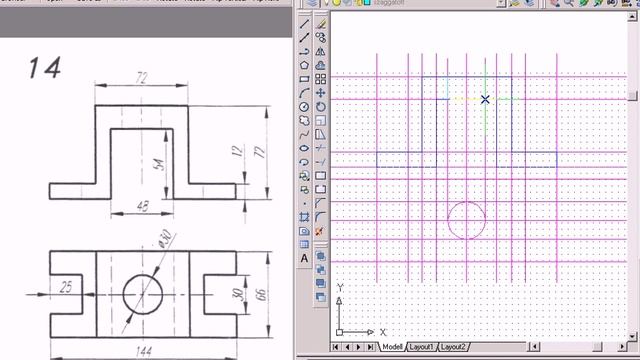Select the Hatch tool
This screenshot has height=360, width=640.
click(x=304, y=217)
